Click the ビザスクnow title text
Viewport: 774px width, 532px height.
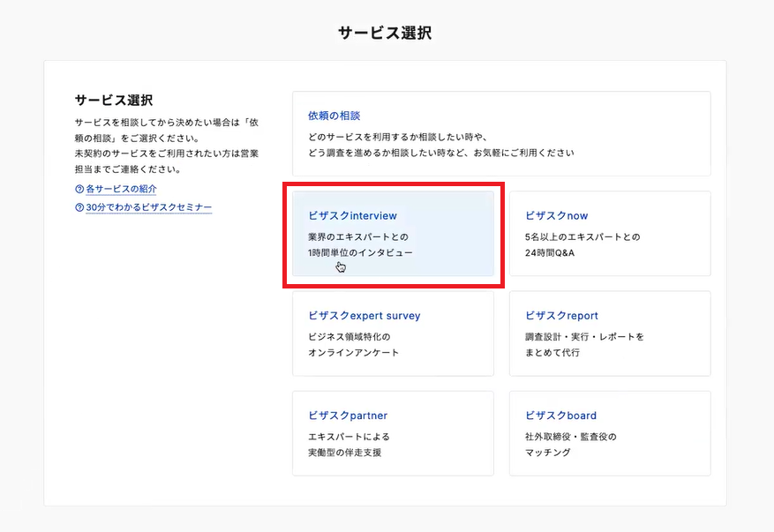556,215
